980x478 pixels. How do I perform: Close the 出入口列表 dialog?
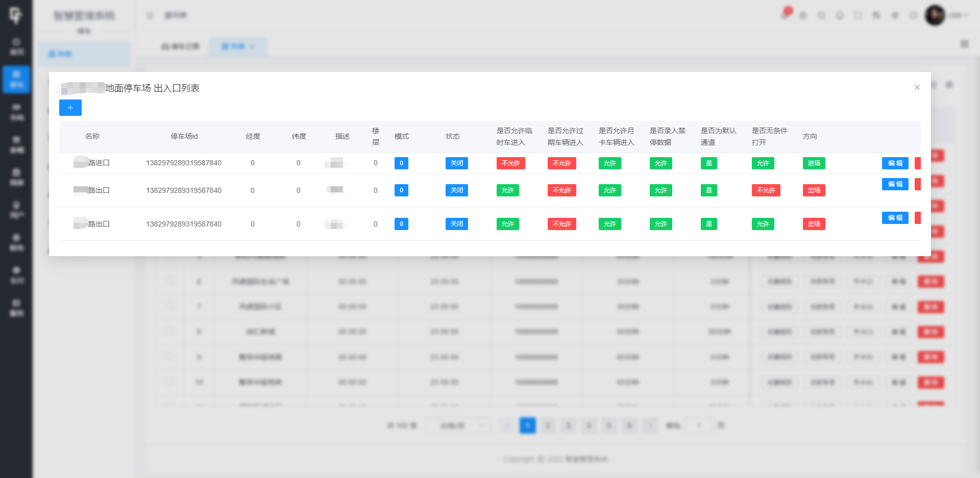click(917, 87)
